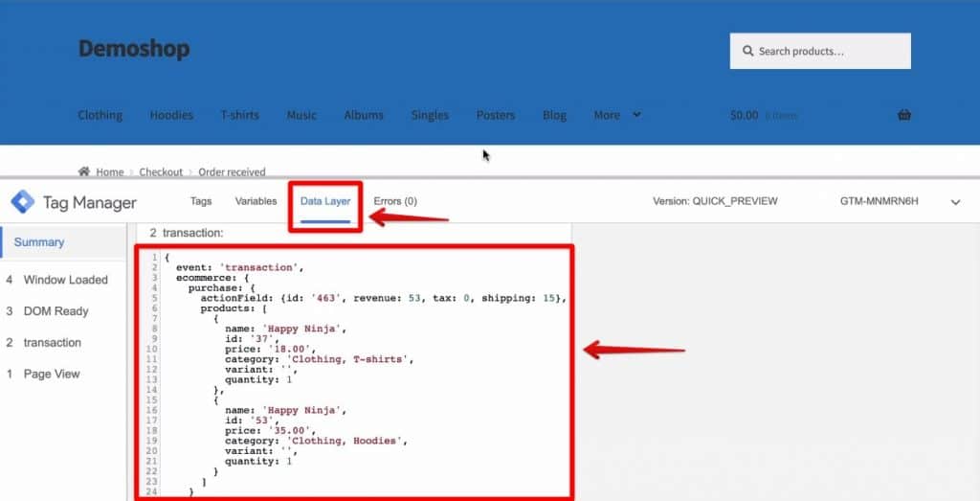Click the Order received breadcrumb text

tap(232, 172)
